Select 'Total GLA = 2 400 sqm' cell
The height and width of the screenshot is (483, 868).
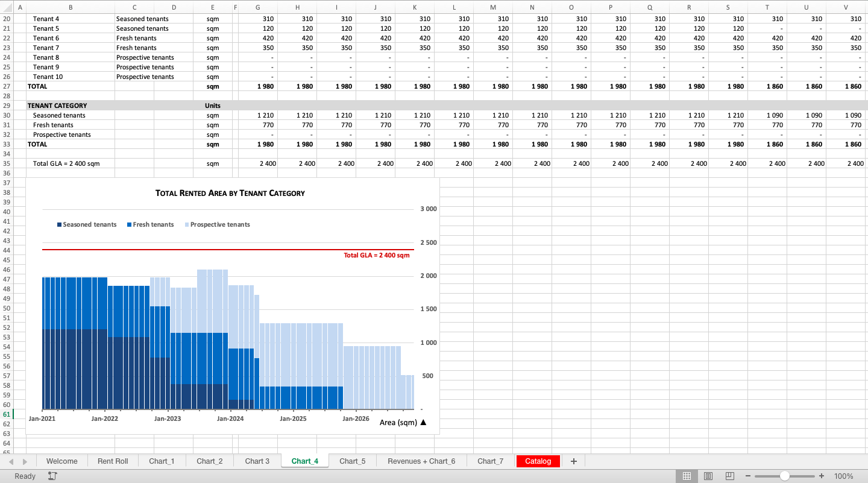coord(71,163)
